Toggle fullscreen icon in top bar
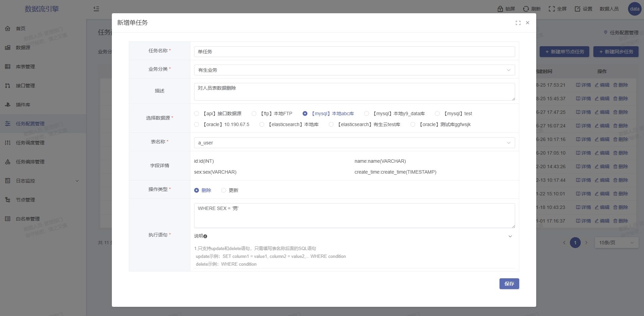 pyautogui.click(x=552, y=9)
